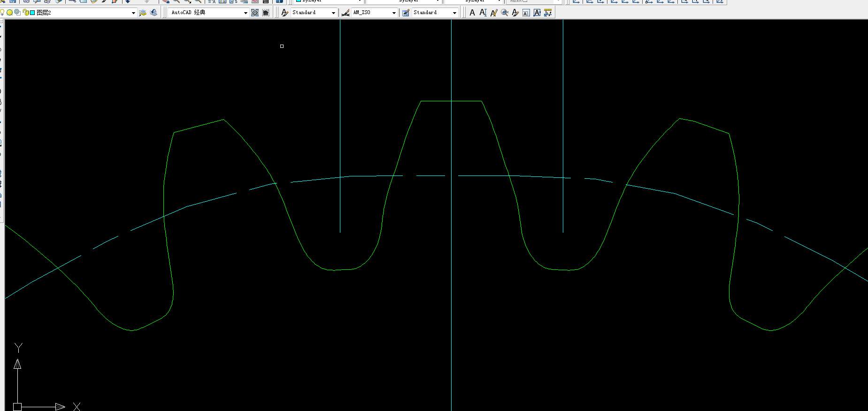This screenshot has height=411, width=868.
Task: Expand the Standard table style dropdown
Action: click(x=454, y=13)
